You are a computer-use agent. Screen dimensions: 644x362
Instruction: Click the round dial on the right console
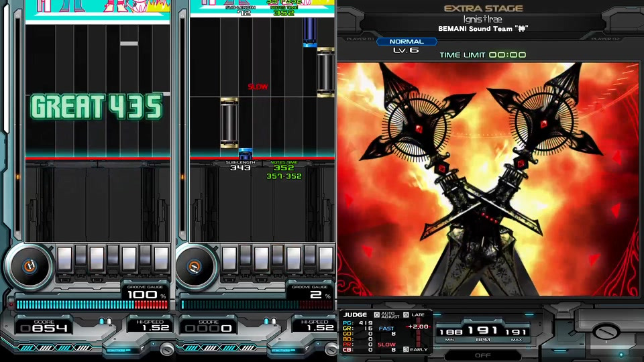click(606, 330)
